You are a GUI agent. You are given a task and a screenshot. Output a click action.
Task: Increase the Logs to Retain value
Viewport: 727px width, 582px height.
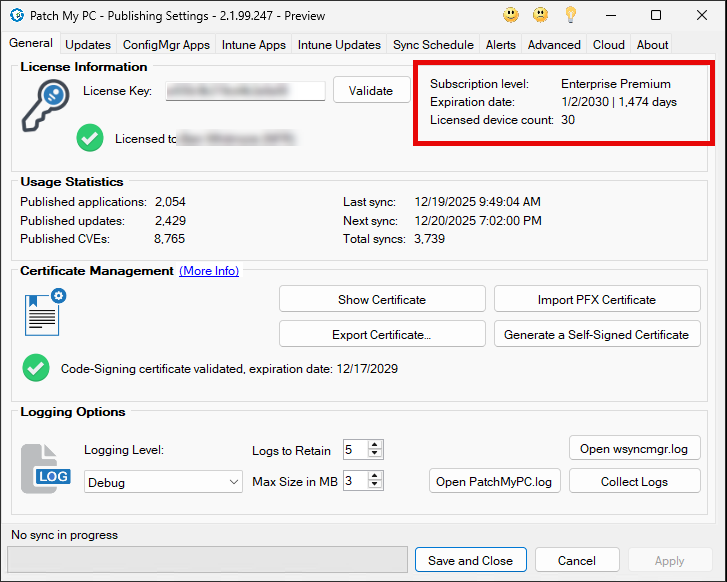pos(375,445)
